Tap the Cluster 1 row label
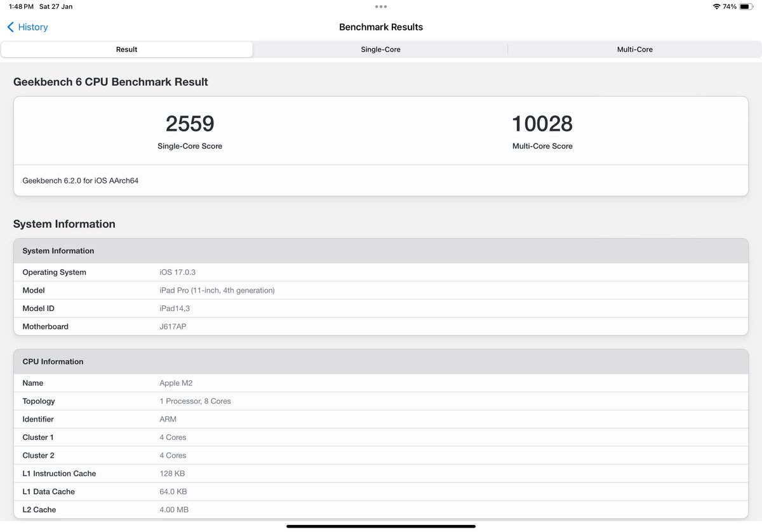This screenshot has width=762, height=532. point(38,437)
